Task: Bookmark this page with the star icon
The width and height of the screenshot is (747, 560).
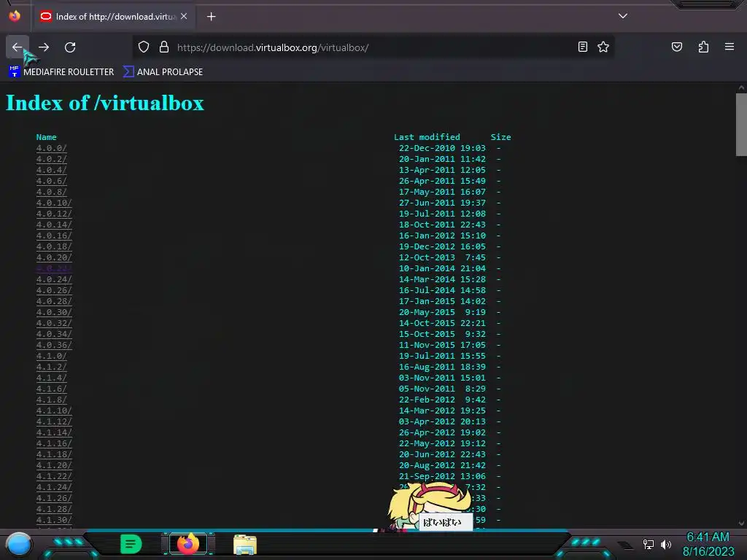Action: point(603,47)
